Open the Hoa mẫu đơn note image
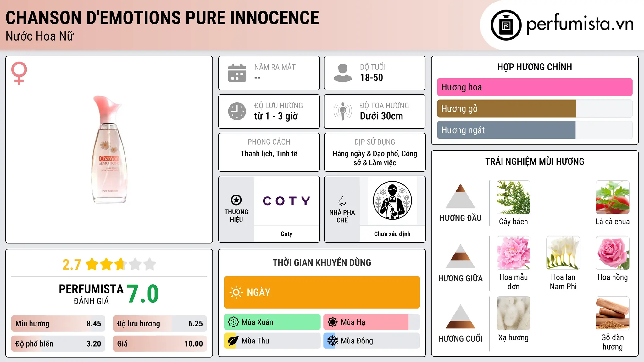 coord(514,253)
